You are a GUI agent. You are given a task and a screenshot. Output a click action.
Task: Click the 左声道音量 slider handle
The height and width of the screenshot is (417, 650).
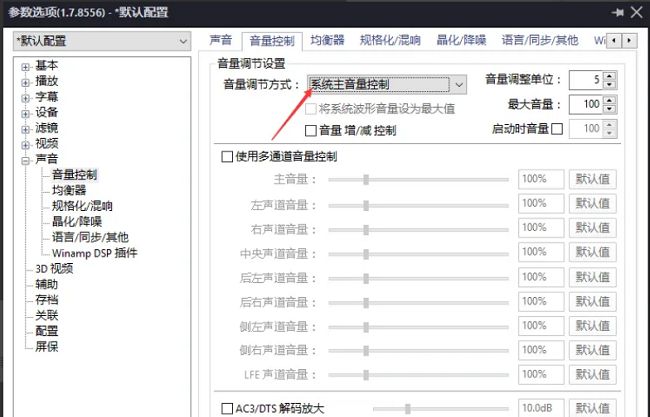(366, 205)
